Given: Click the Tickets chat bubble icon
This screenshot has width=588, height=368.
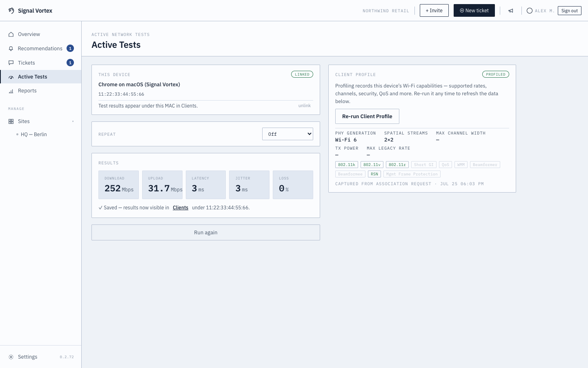Looking at the screenshot, I should (x=11, y=63).
